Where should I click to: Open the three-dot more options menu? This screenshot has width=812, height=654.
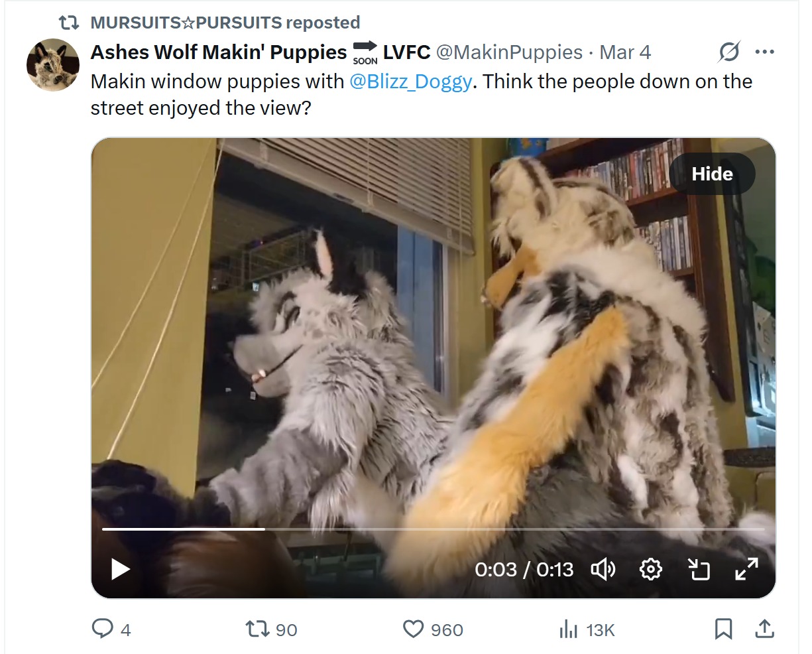click(765, 52)
